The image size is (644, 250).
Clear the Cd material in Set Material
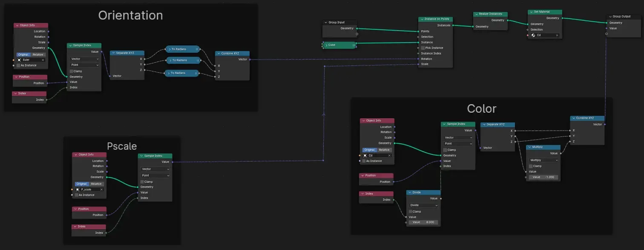(x=557, y=35)
